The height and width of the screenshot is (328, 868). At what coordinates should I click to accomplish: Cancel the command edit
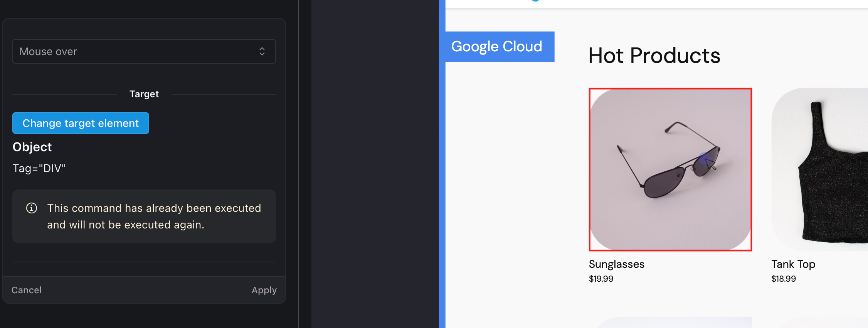[27, 290]
